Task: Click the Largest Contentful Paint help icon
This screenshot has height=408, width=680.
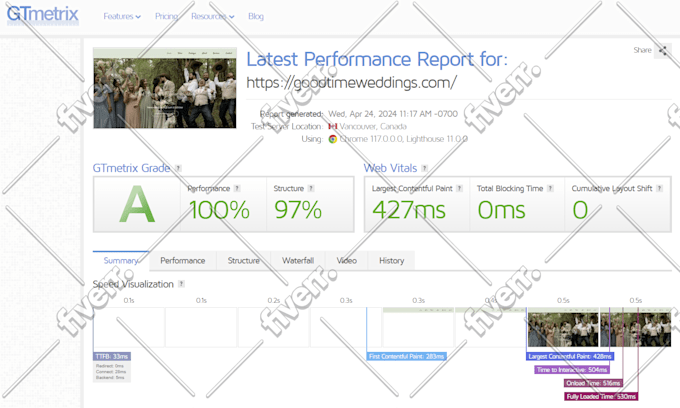Action: [x=459, y=188]
